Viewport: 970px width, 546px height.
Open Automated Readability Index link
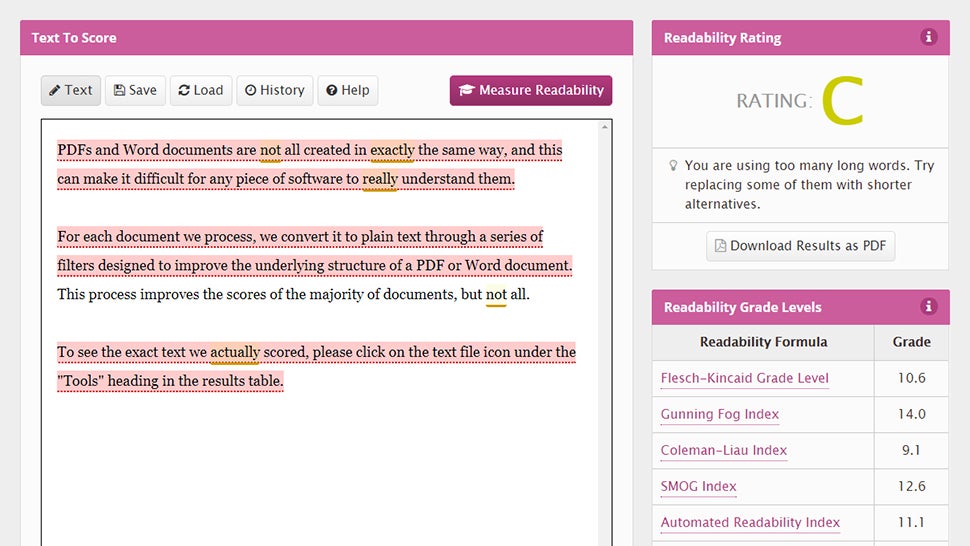750,523
